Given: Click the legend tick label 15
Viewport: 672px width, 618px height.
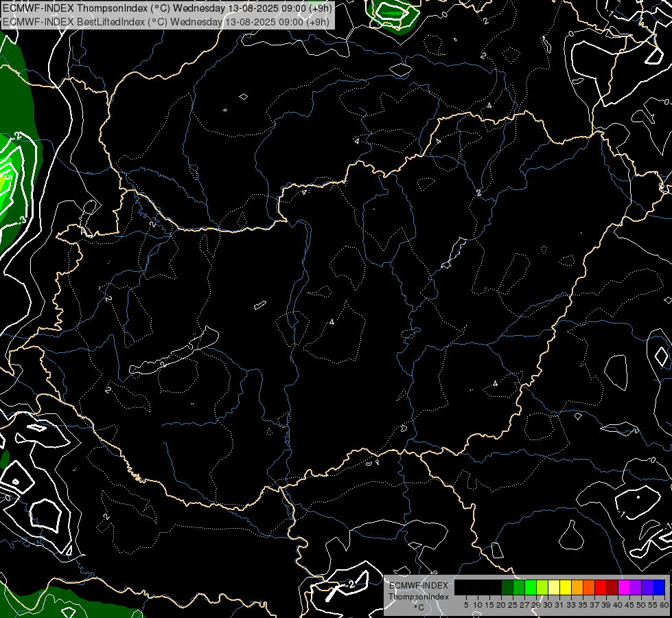Looking at the screenshot, I should point(489,605).
